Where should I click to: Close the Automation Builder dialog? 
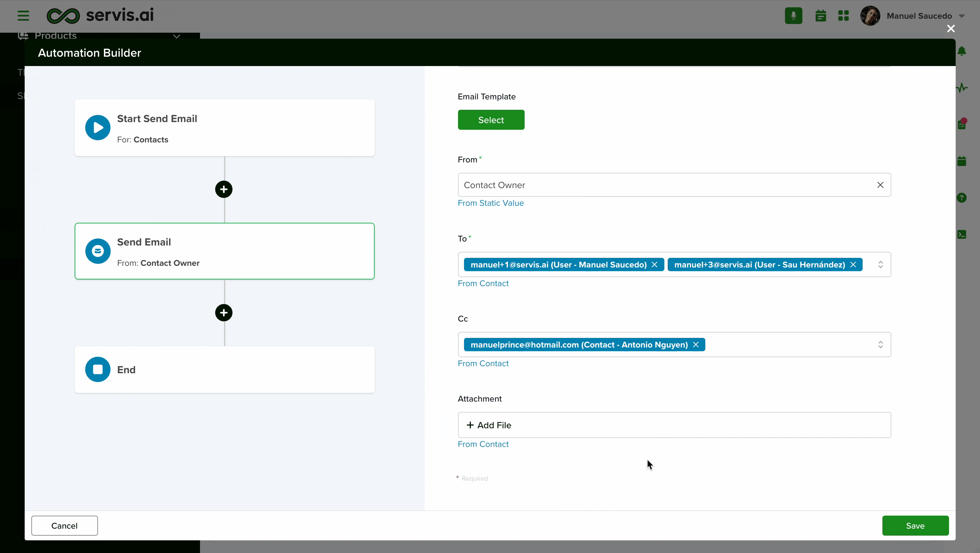point(950,29)
